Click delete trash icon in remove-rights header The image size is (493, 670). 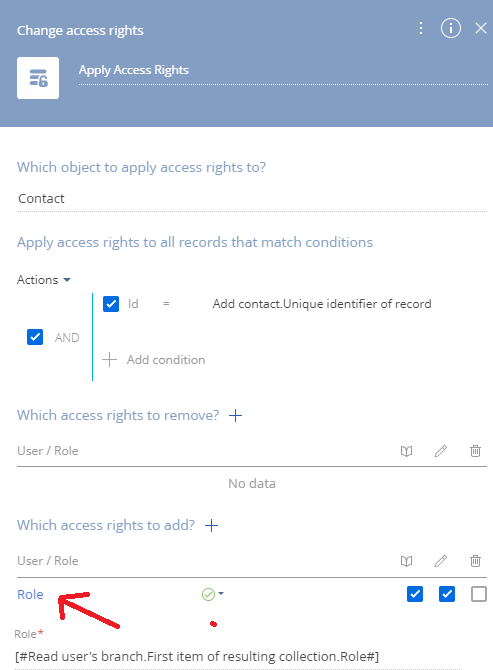(475, 451)
